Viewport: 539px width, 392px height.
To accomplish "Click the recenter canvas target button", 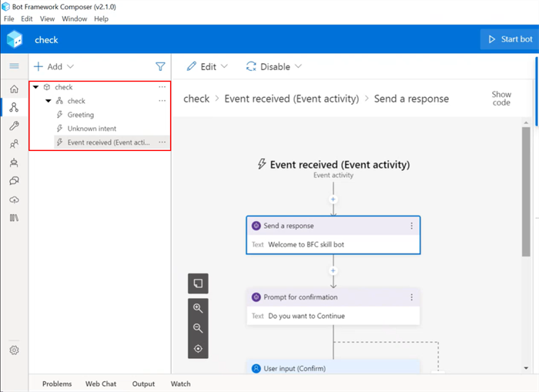I will click(198, 348).
